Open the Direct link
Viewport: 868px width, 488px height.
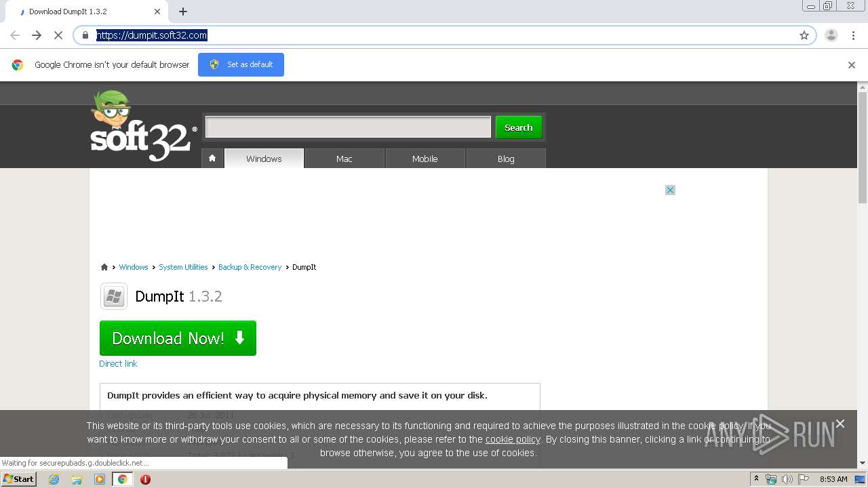[x=118, y=364]
